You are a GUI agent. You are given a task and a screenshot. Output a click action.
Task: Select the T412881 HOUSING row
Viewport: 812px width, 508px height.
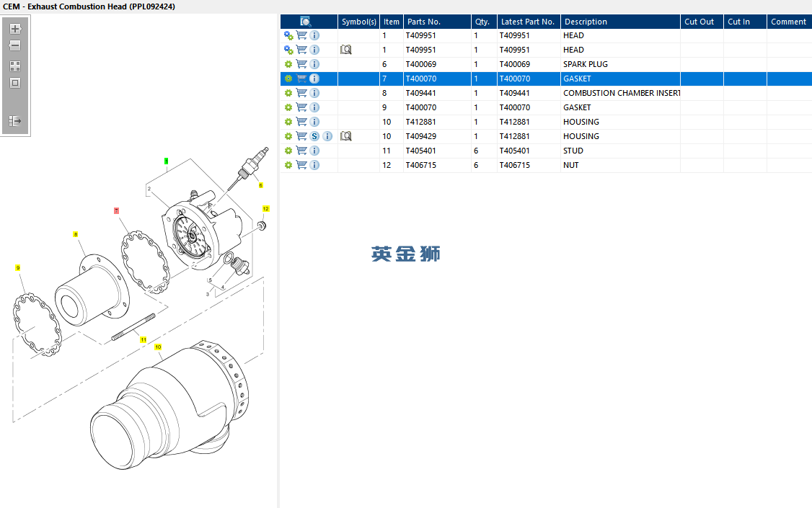click(x=546, y=122)
